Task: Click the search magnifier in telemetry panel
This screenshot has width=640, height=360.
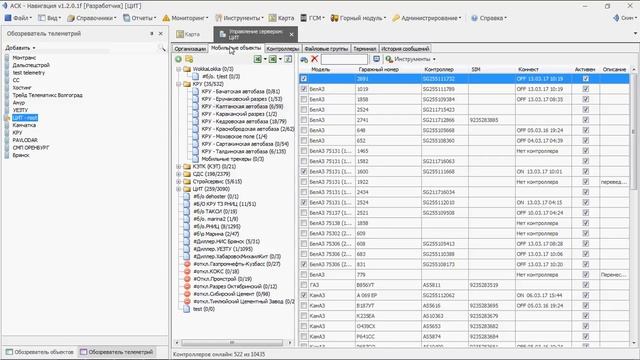Action: (162, 48)
